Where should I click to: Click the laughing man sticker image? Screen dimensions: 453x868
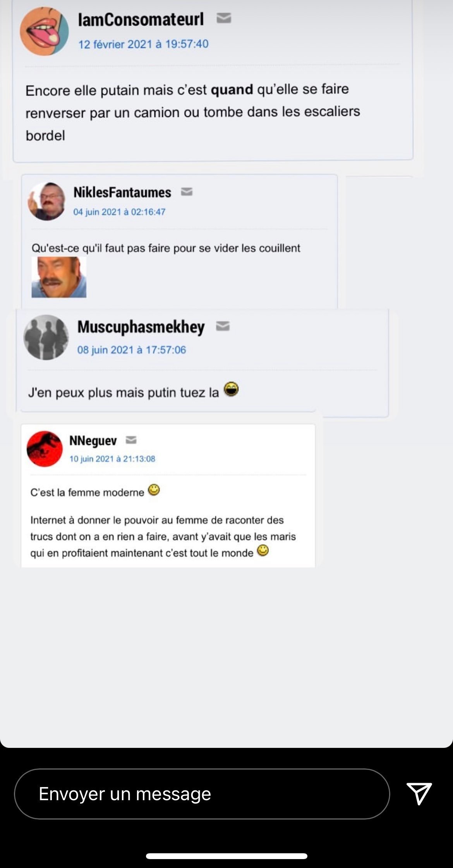click(59, 277)
